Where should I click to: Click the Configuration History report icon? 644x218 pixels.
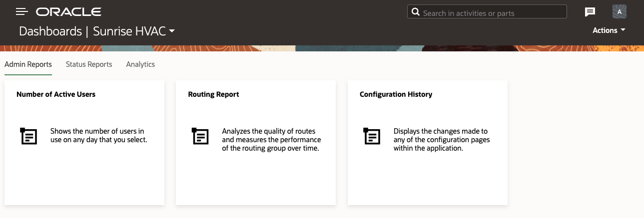point(372,136)
